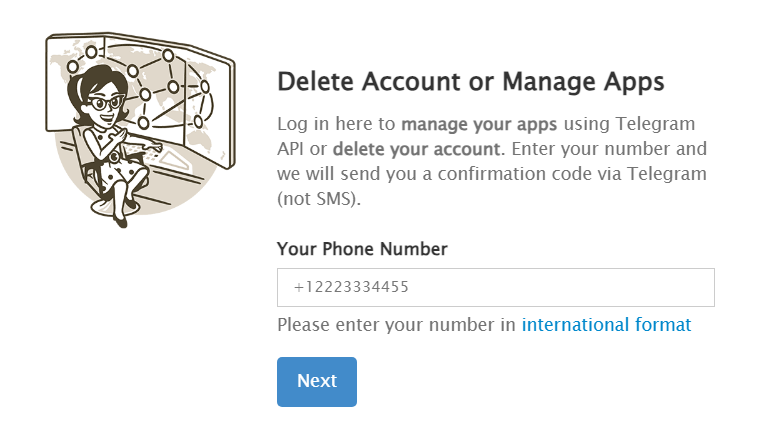Click the bold "manage your apps" text
Image resolution: width=776 pixels, height=445 pixels.
(x=479, y=124)
